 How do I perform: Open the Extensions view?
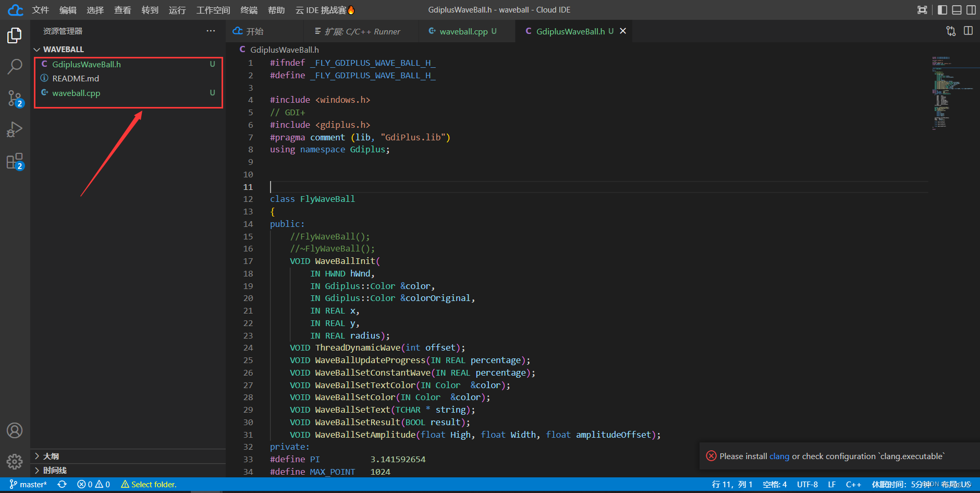click(x=15, y=161)
